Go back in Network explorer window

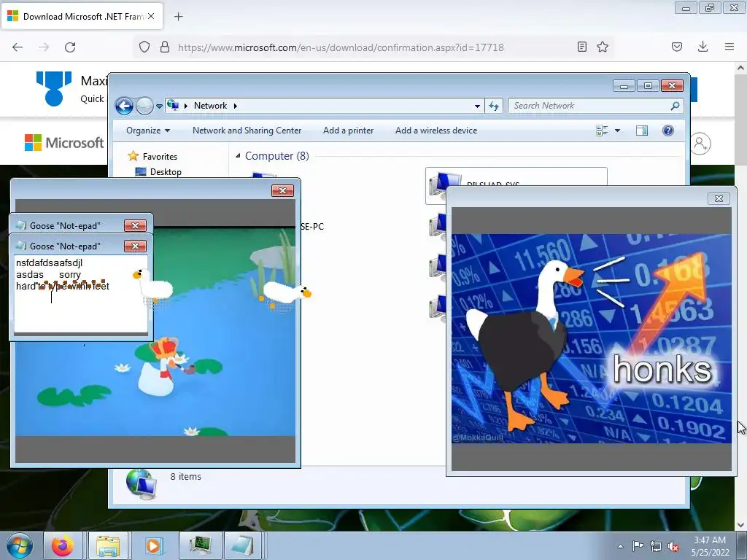[x=124, y=106]
